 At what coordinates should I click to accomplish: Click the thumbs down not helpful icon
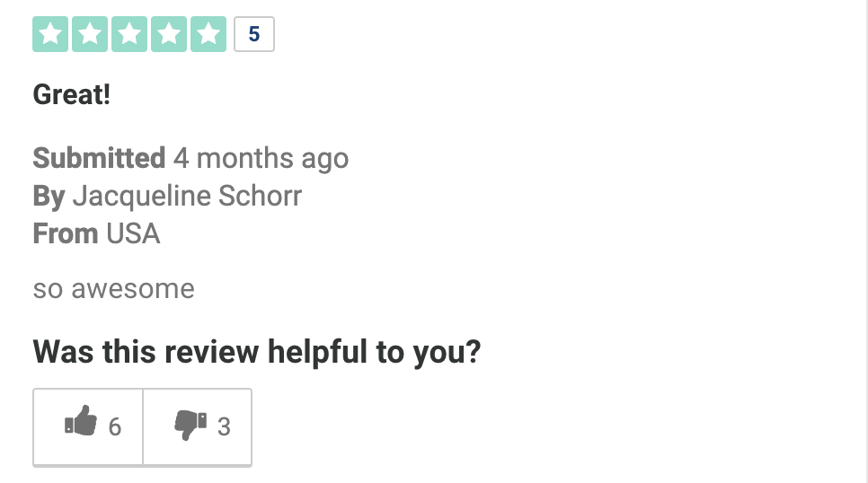tap(190, 425)
